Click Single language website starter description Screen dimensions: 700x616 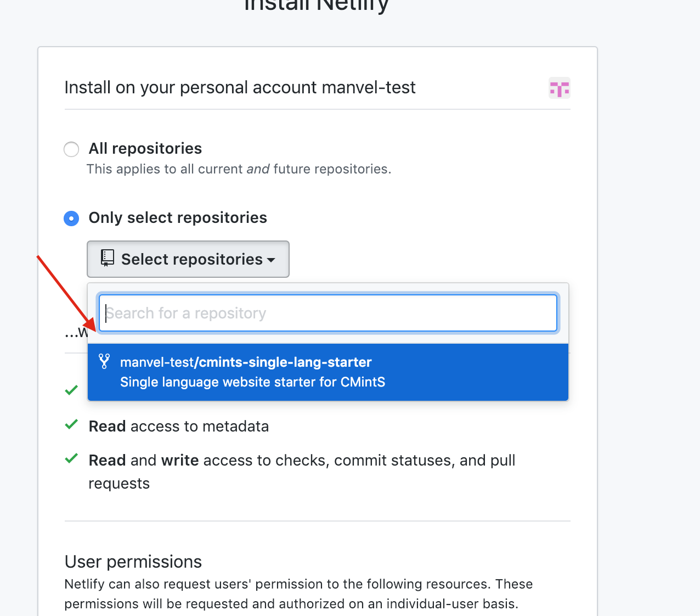pos(253,382)
